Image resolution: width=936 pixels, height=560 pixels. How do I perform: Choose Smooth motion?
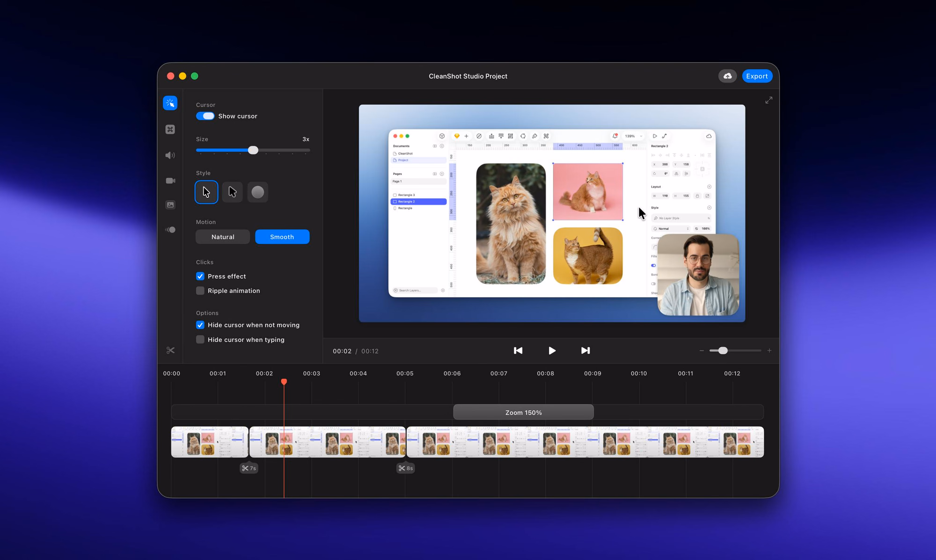tap(282, 237)
